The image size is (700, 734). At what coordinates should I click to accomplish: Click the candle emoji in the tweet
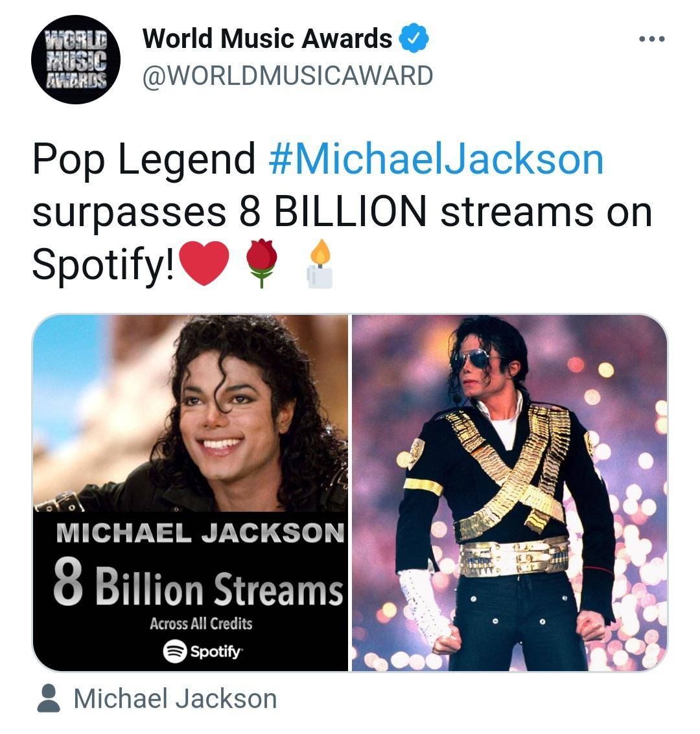320,263
